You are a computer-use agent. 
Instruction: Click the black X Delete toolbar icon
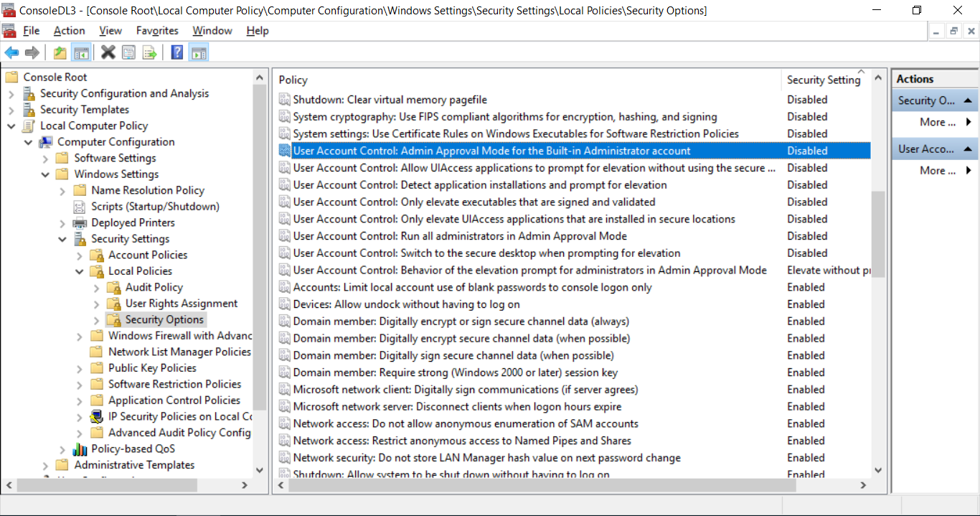click(108, 52)
